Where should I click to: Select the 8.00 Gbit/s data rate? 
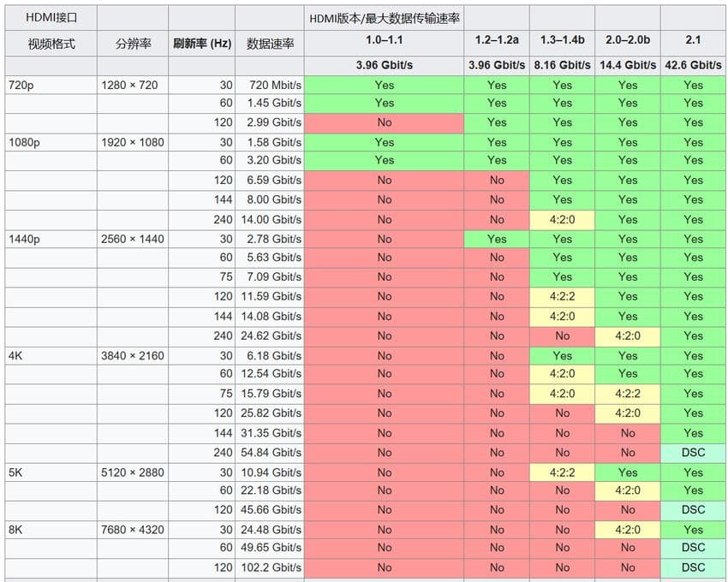(x=270, y=199)
